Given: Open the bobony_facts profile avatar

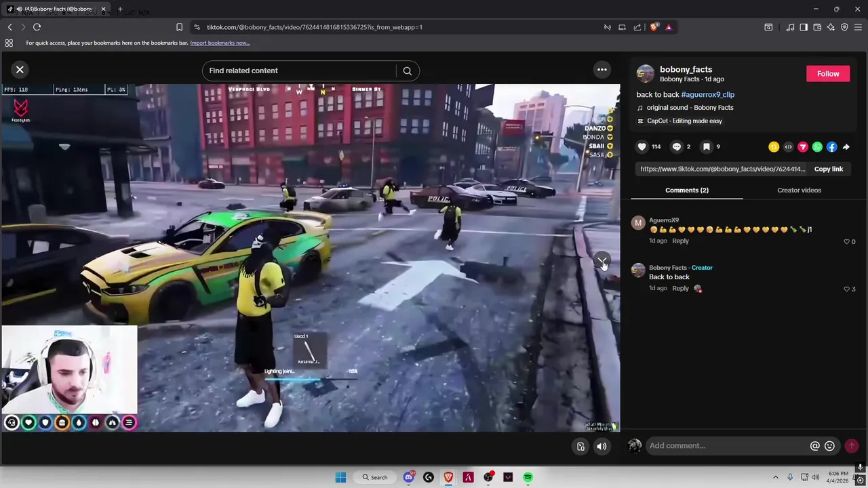Looking at the screenshot, I should coord(646,73).
